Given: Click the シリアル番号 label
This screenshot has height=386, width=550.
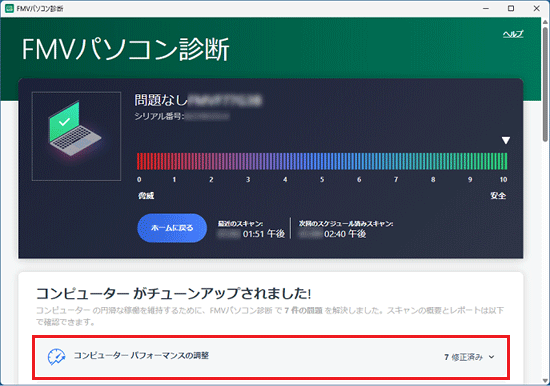Looking at the screenshot, I should 159,116.
